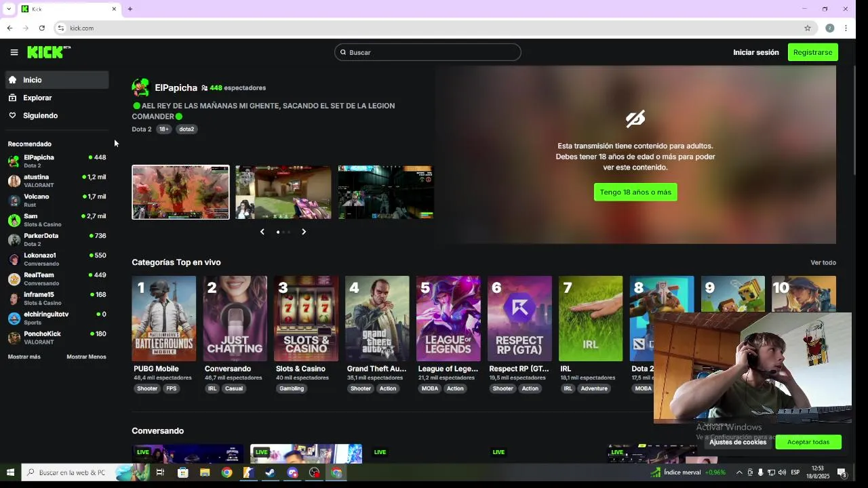Bookmark page with star icon
868x488 pixels.
click(807, 28)
